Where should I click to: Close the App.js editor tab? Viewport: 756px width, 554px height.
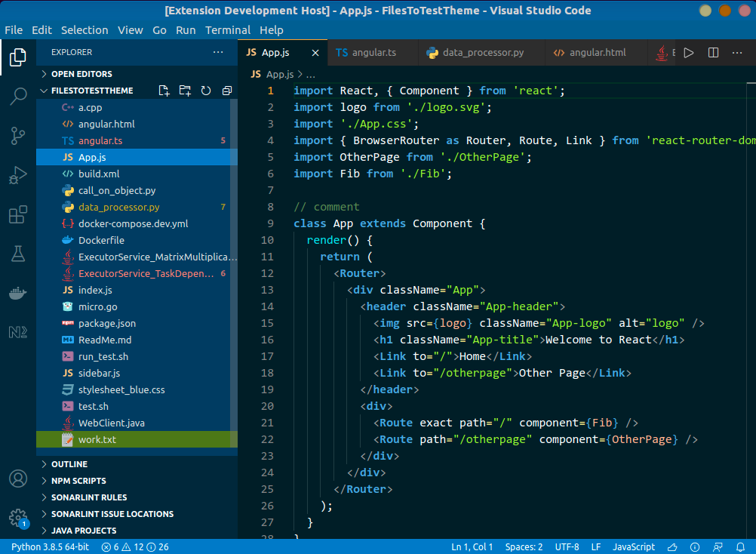[315, 53]
